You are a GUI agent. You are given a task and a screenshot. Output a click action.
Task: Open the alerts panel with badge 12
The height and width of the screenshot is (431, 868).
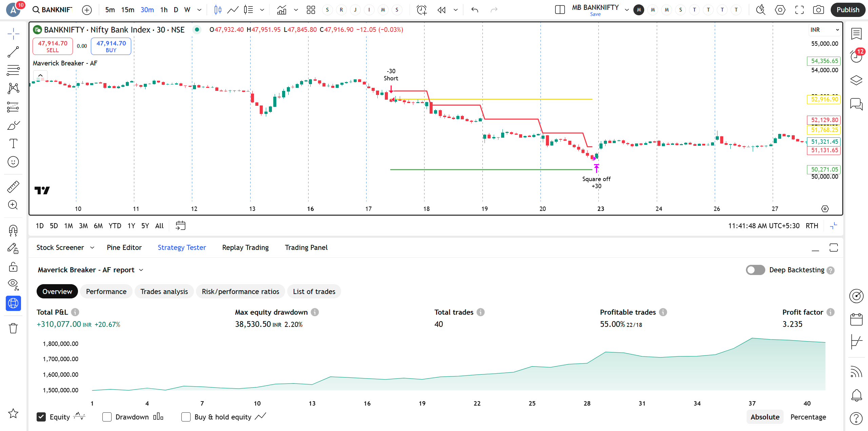[x=856, y=56]
